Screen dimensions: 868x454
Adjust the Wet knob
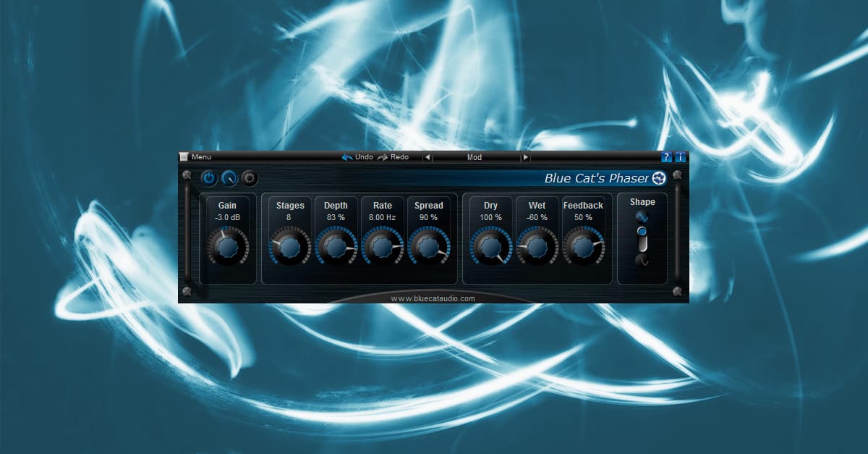537,248
